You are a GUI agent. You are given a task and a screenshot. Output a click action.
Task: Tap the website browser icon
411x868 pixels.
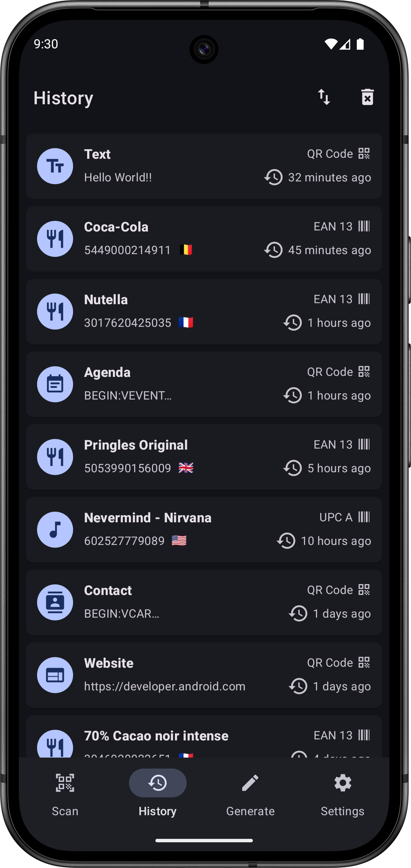pos(55,675)
